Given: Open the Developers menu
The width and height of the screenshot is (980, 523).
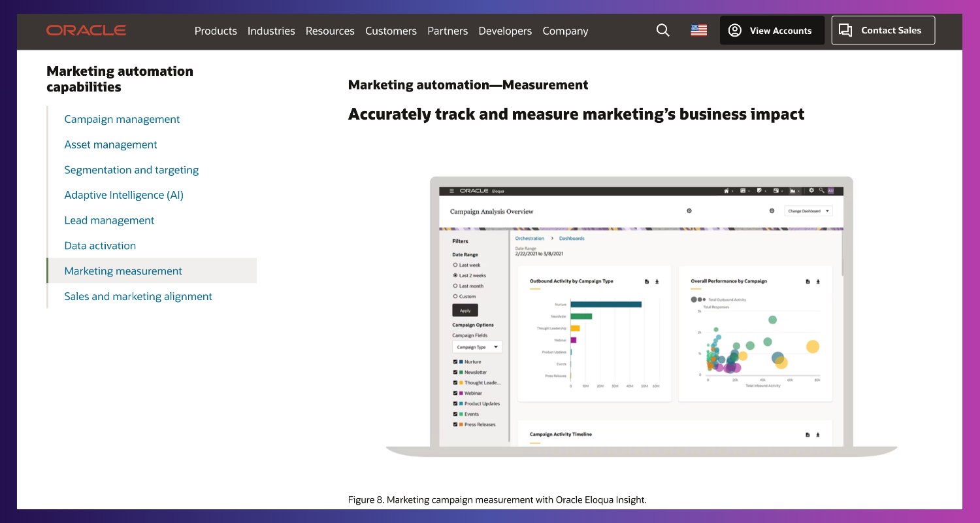Looking at the screenshot, I should [505, 31].
